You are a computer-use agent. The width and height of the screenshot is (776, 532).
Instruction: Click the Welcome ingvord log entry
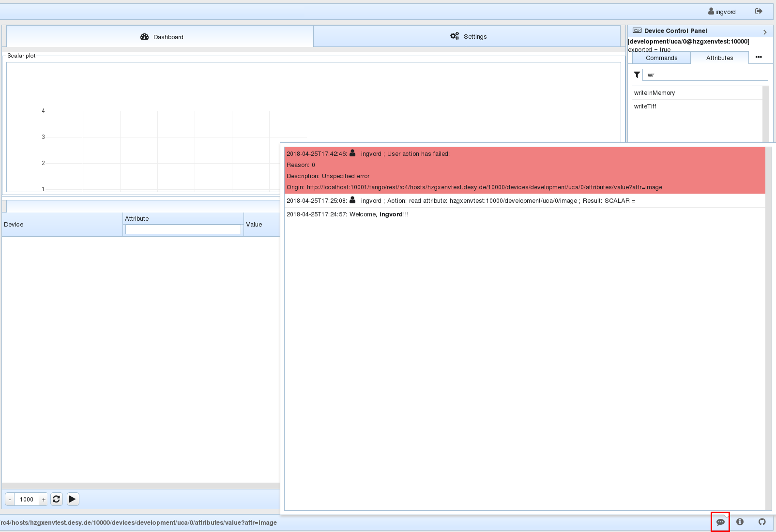pos(525,214)
